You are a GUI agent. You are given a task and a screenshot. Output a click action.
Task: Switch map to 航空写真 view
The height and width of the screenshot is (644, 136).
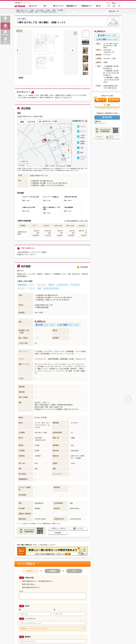click(x=31, y=122)
